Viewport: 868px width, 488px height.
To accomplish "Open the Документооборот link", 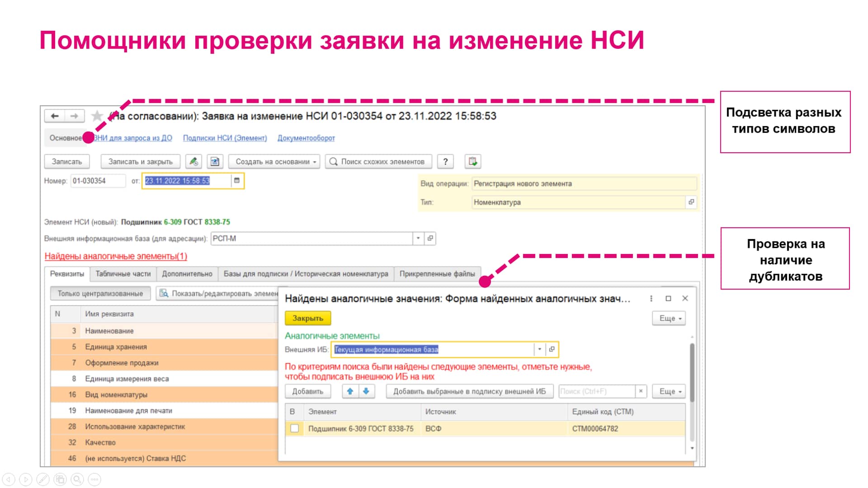I will click(x=306, y=138).
